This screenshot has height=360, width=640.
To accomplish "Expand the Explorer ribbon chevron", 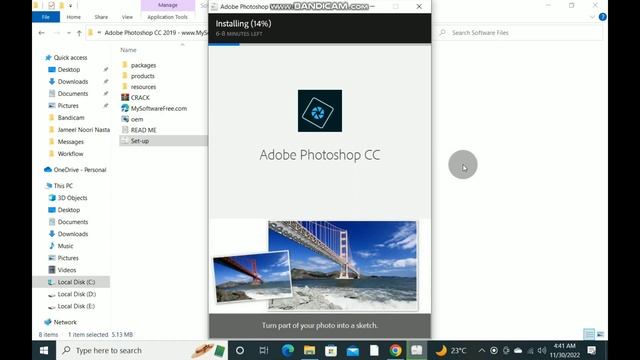I will [592, 17].
